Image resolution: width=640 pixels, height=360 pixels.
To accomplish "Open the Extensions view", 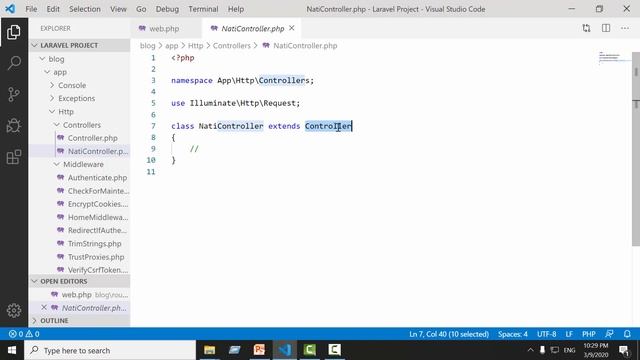I will coord(14,157).
